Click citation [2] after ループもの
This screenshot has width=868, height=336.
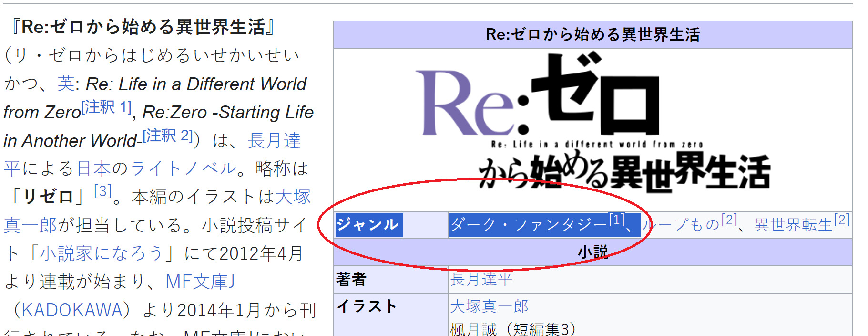tap(729, 220)
